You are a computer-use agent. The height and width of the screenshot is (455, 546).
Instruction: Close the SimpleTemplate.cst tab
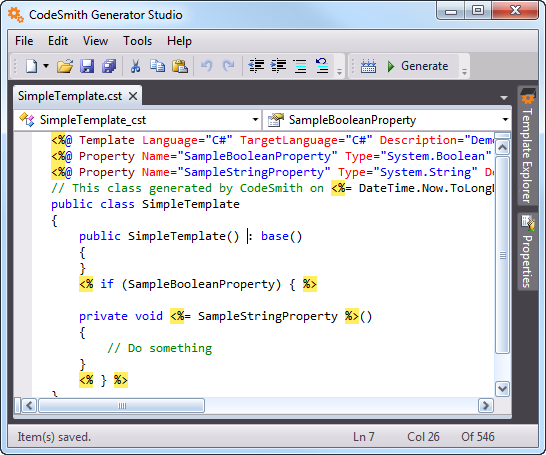pos(133,96)
